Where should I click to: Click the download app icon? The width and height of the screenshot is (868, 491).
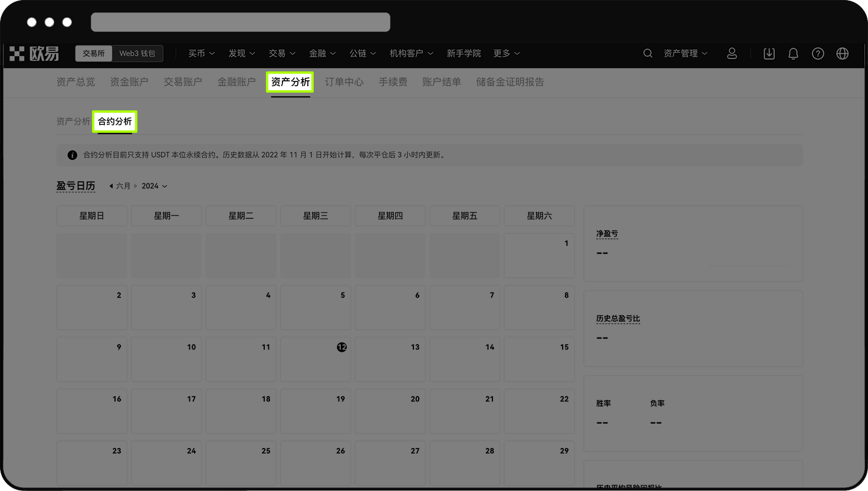coord(769,53)
